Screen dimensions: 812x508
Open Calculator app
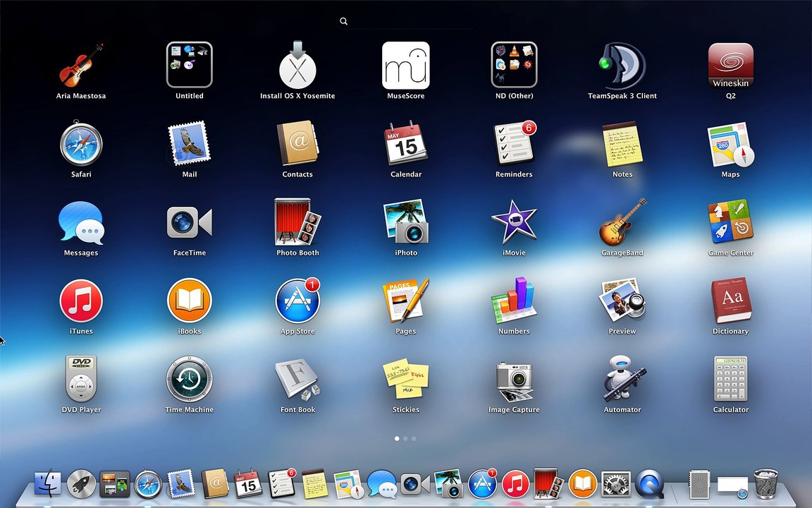click(731, 379)
